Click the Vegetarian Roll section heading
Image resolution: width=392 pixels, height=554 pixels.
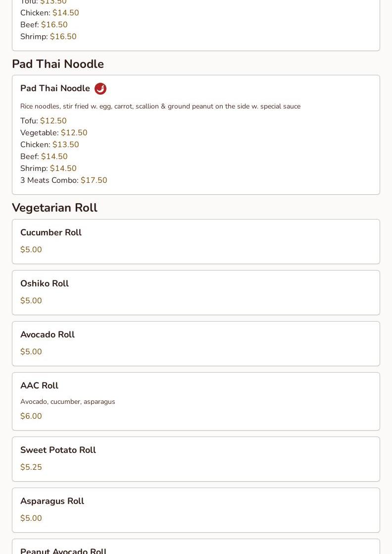click(54, 208)
